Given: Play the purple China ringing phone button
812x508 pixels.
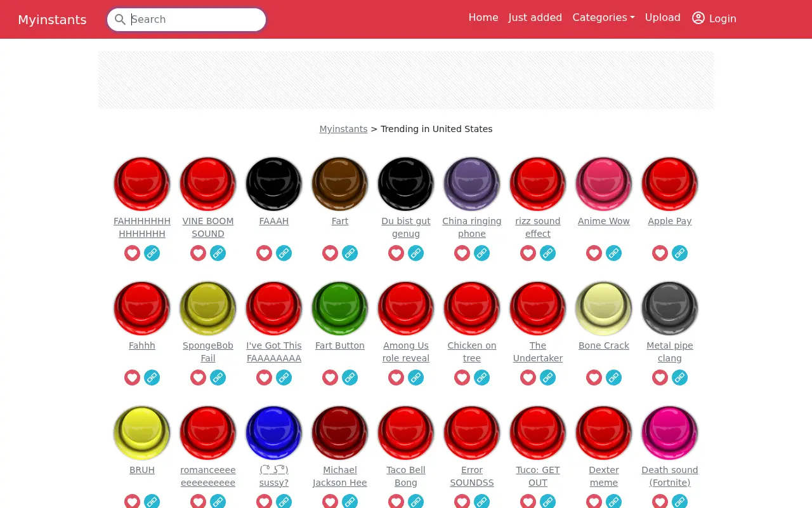Looking at the screenshot, I should (472, 184).
